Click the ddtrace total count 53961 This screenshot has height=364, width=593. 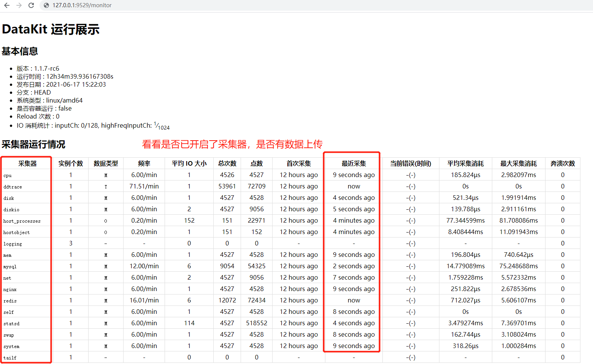pos(227,186)
